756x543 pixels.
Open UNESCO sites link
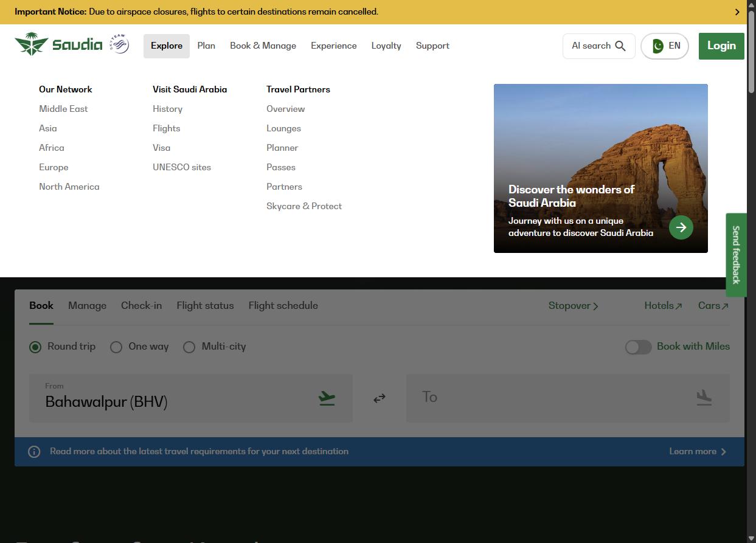[x=182, y=167]
